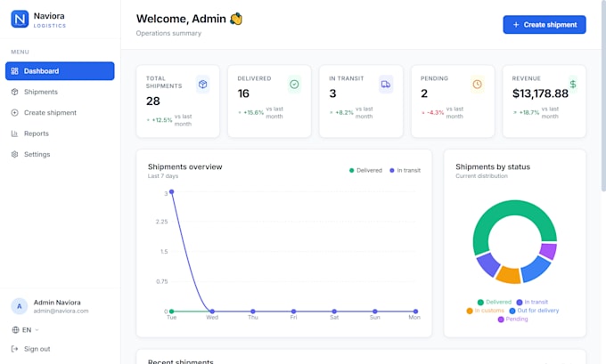Click the Pending clock icon

(x=478, y=85)
